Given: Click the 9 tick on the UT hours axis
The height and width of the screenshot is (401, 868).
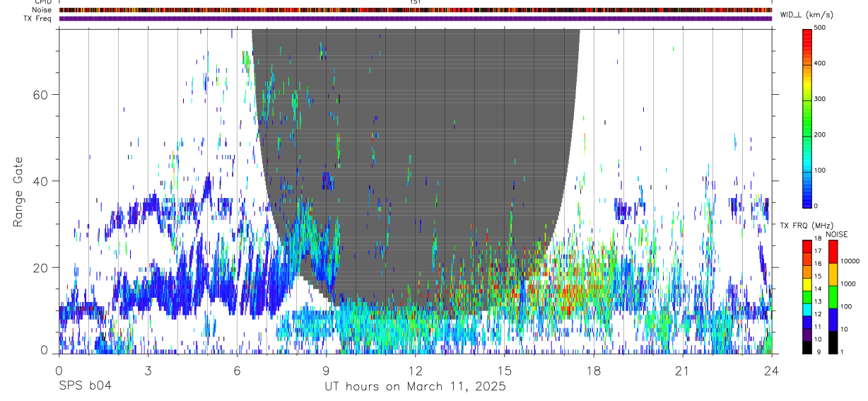Looking at the screenshot, I should 327,370.
